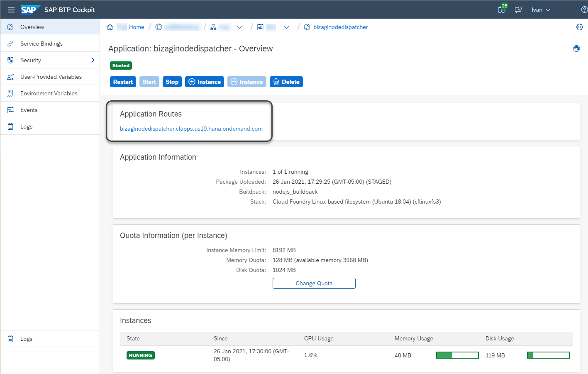
Task: Click the User-Provided Variables icon
Action: point(10,77)
